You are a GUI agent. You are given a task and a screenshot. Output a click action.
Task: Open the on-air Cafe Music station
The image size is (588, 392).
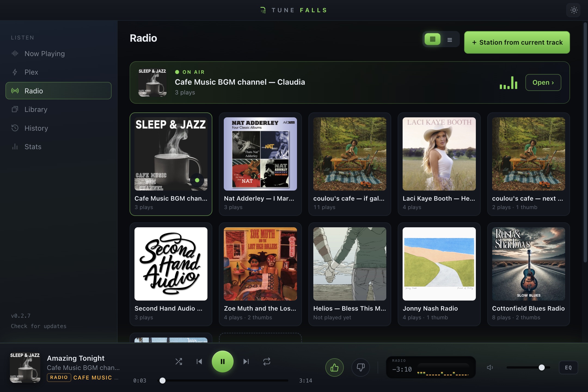[543, 82]
